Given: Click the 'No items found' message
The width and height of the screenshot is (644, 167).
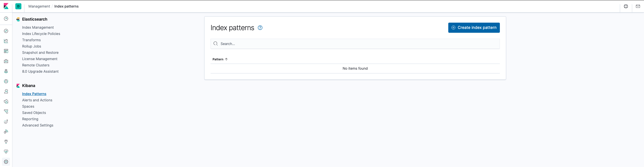Looking at the screenshot, I should tap(355, 68).
